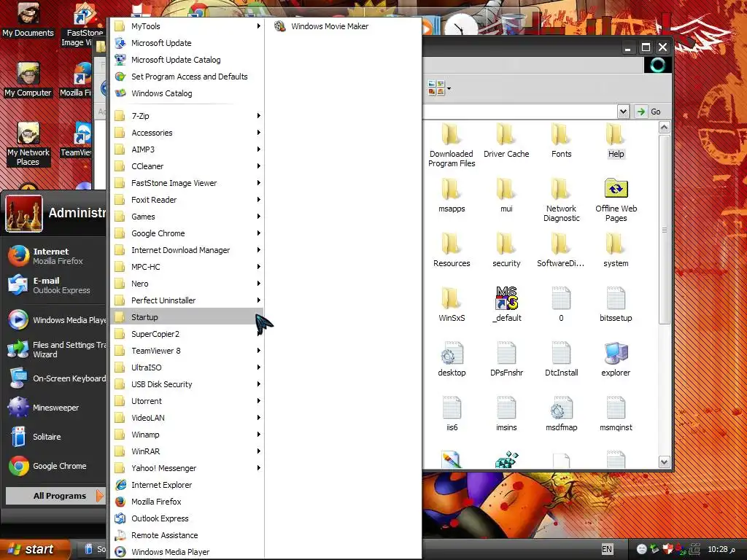The height and width of the screenshot is (560, 747).
Task: Click Explorer scrollbar down arrow
Action: click(x=664, y=462)
